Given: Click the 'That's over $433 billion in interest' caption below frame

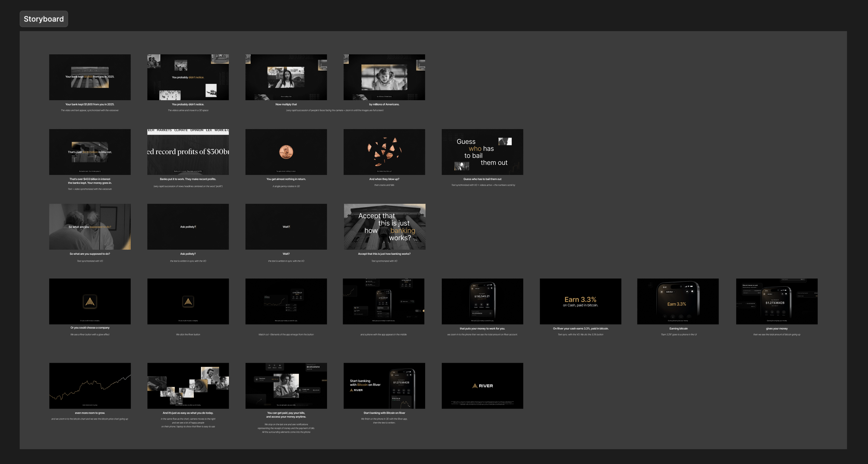Looking at the screenshot, I should [90, 179].
